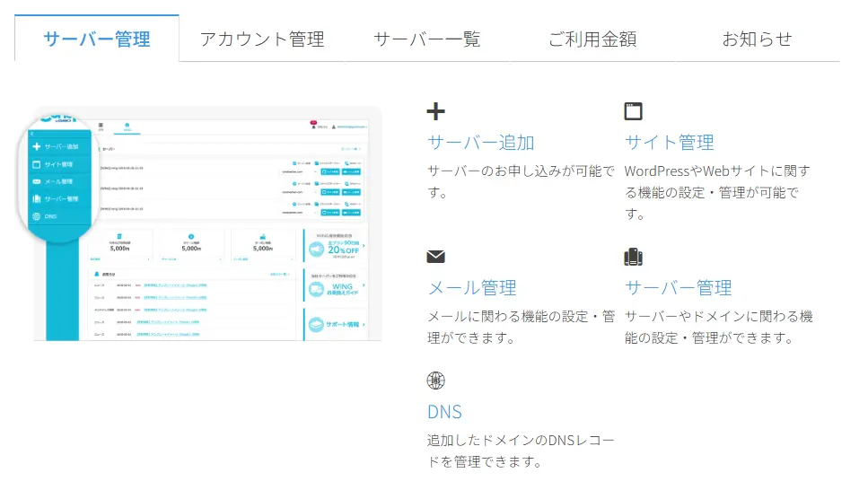The height and width of the screenshot is (499, 868).
Task: Open the お知らせ tab
Action: (x=757, y=39)
